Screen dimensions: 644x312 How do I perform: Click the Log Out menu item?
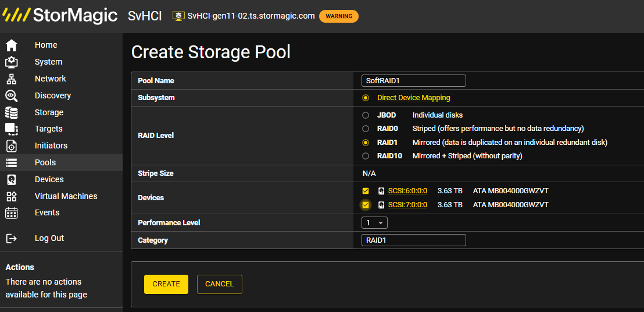49,239
